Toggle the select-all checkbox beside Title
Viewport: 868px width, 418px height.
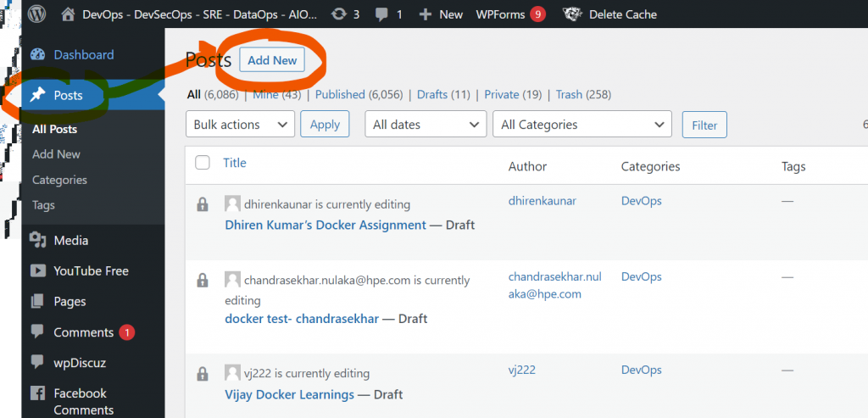coord(203,163)
